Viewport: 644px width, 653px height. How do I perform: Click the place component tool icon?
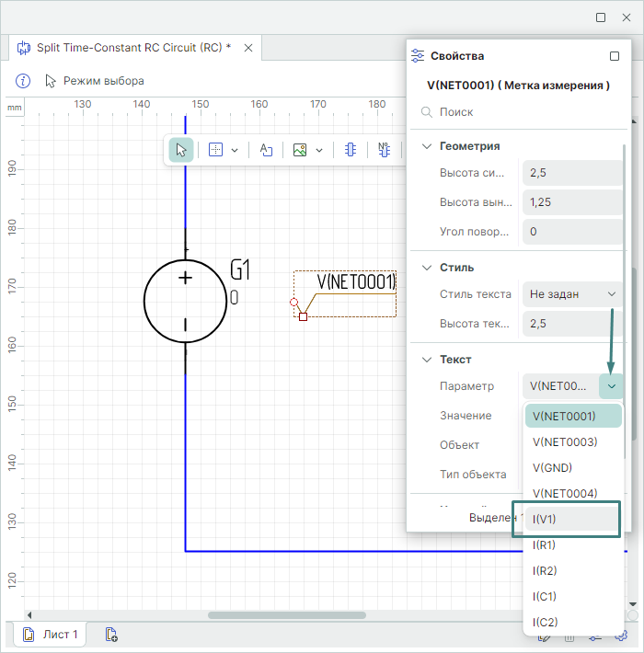tap(351, 150)
